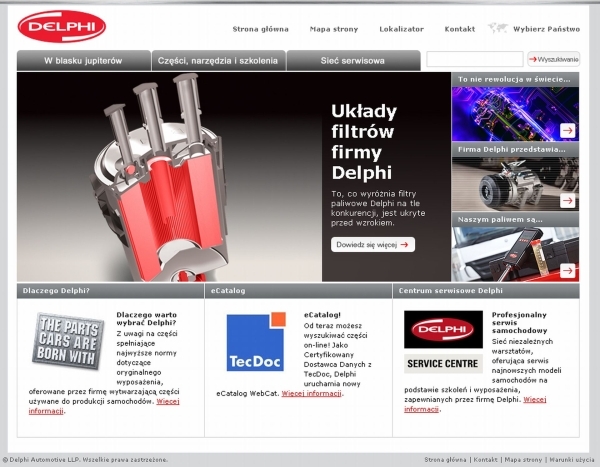Click arrow on 'Firma Delphi przedstawia' tile
This screenshot has height=467, width=600.
pos(567,200)
